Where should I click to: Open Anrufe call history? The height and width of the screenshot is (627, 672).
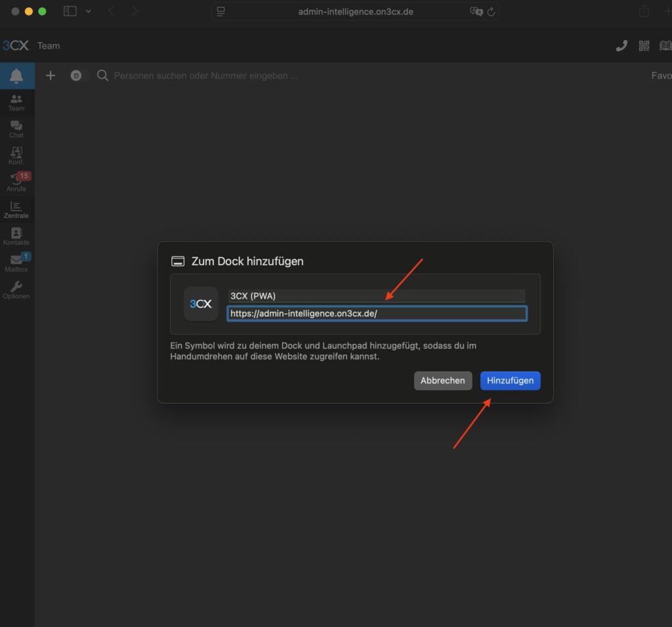[16, 183]
